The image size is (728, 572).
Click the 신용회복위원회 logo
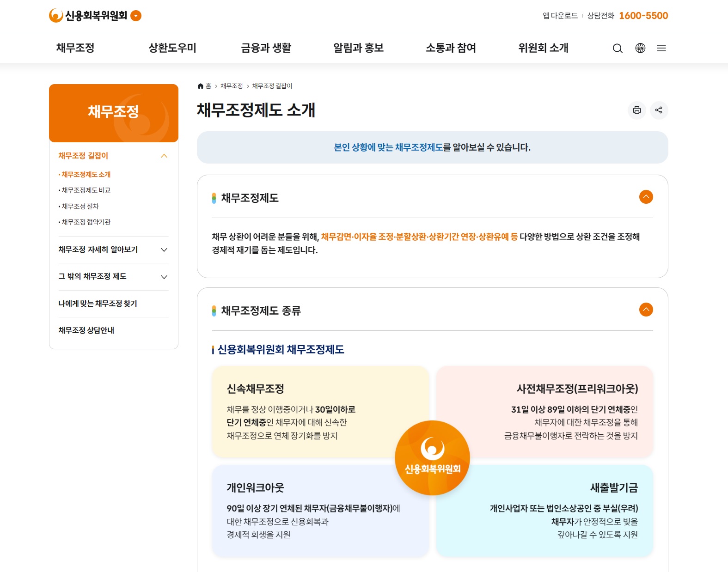(88, 16)
